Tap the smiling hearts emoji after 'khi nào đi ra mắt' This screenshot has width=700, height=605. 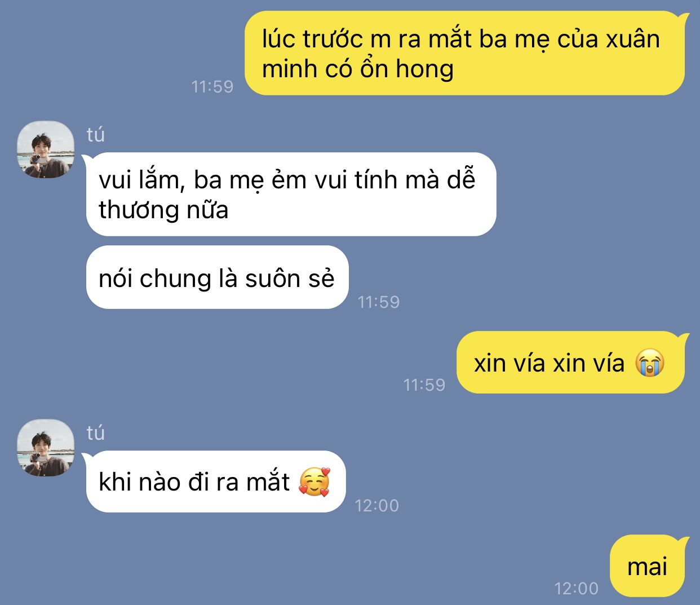pos(314,482)
